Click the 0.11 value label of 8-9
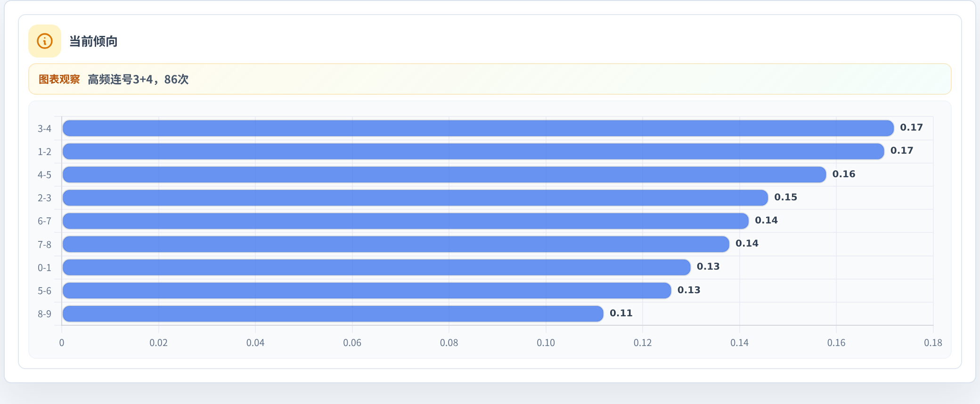 (x=621, y=313)
